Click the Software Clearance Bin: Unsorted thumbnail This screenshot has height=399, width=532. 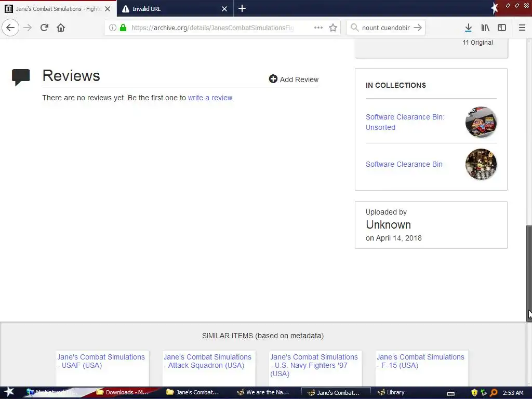coord(481,122)
